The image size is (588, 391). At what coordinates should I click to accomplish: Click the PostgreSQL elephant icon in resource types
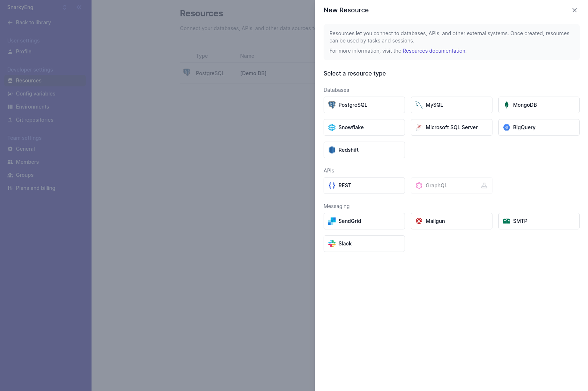tap(332, 105)
